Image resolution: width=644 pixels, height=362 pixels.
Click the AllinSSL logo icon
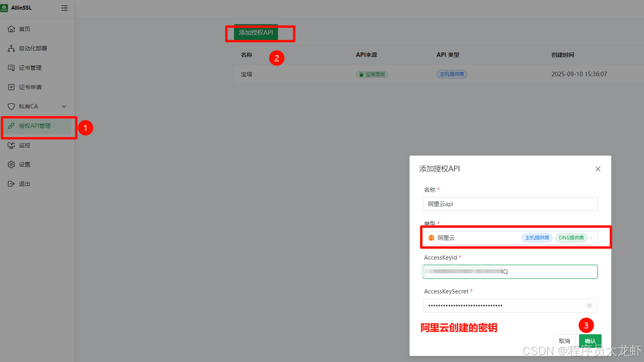(x=4, y=8)
